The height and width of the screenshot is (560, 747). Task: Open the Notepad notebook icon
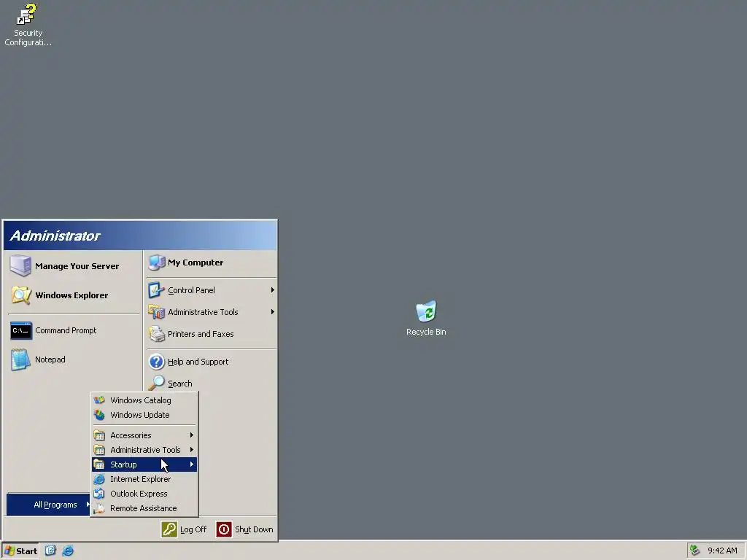click(x=20, y=359)
